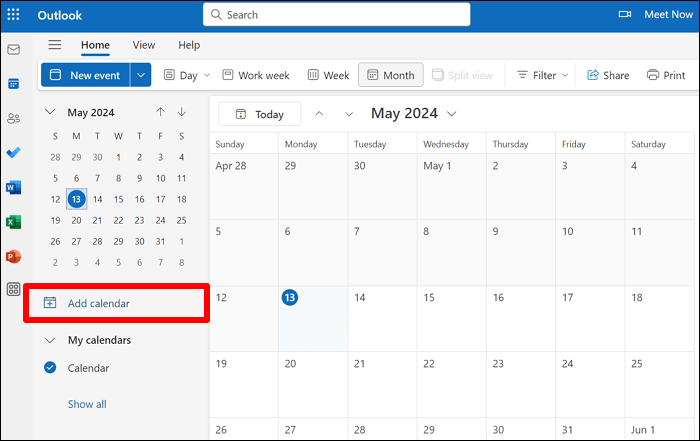Click the Share calendar button
Image resolution: width=700 pixels, height=441 pixels.
click(608, 75)
